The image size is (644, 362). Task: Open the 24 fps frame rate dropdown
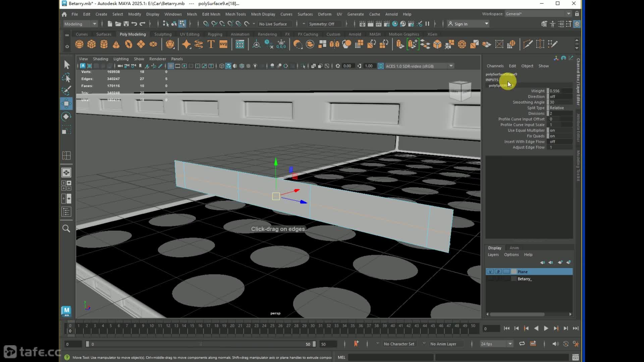pyautogui.click(x=510, y=344)
